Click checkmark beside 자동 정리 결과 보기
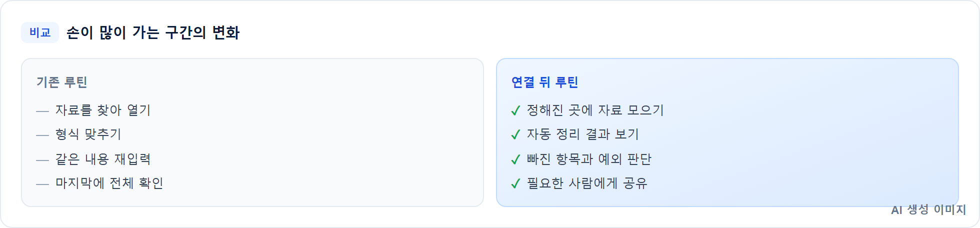This screenshot has height=228, width=980. pos(515,134)
